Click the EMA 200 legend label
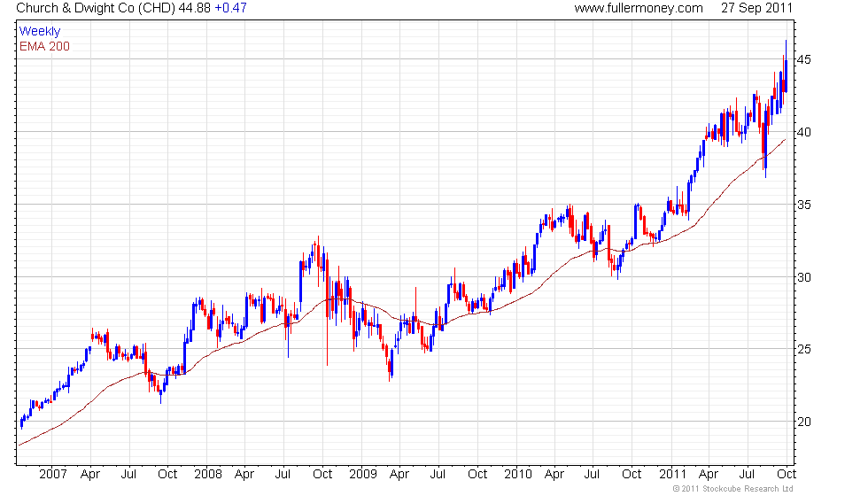The image size is (868, 496). click(x=45, y=46)
